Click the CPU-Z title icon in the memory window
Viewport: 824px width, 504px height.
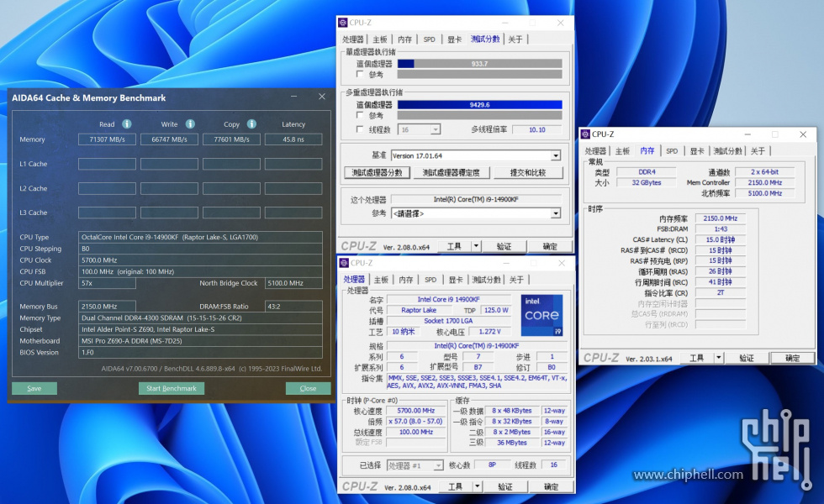click(x=585, y=134)
